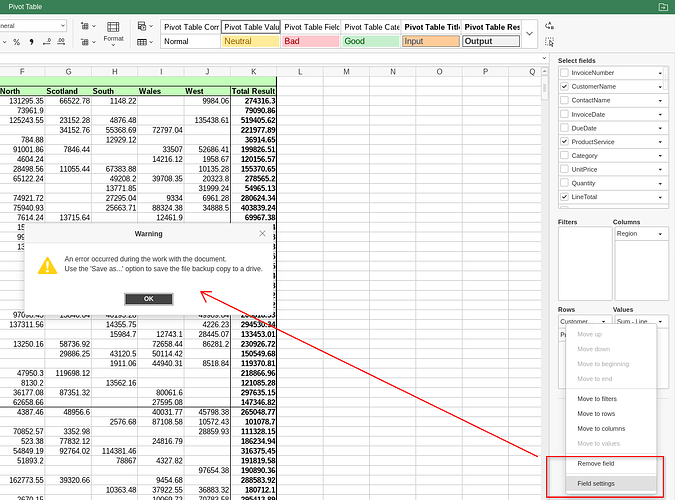Choose Field settings from context menu
675x500 pixels.
pos(597,484)
